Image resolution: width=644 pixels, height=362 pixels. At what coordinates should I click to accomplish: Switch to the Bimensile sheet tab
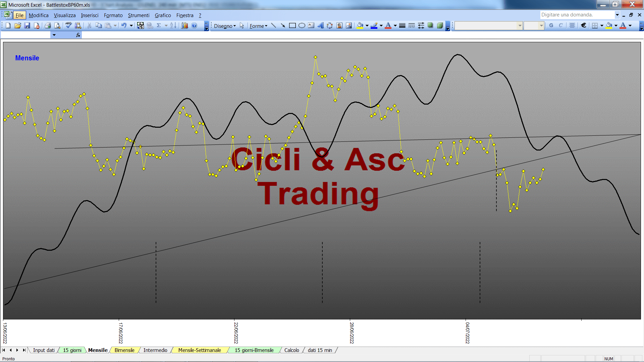click(x=124, y=350)
